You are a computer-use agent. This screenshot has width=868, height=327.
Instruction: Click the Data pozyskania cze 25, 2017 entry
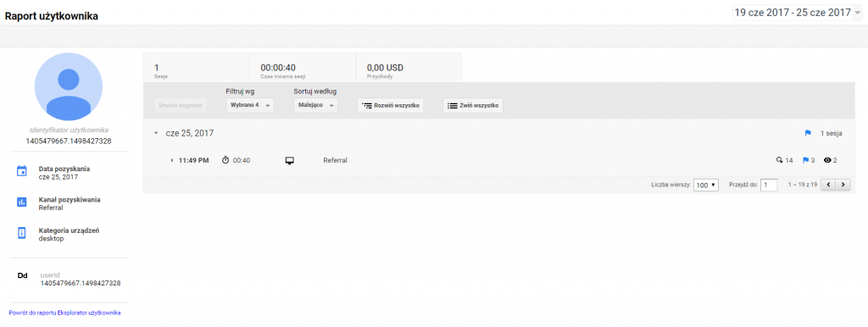(x=64, y=173)
